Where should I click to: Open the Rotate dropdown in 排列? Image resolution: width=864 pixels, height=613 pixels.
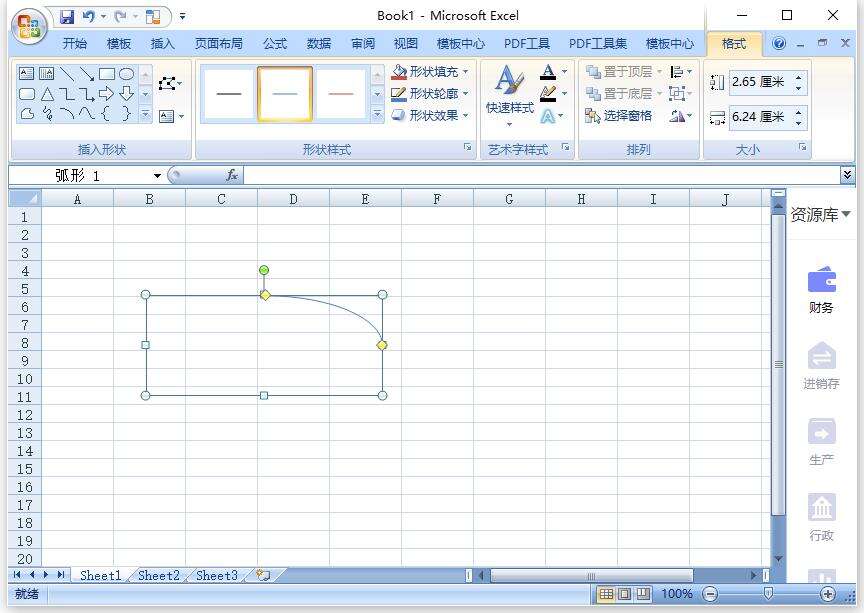click(681, 116)
